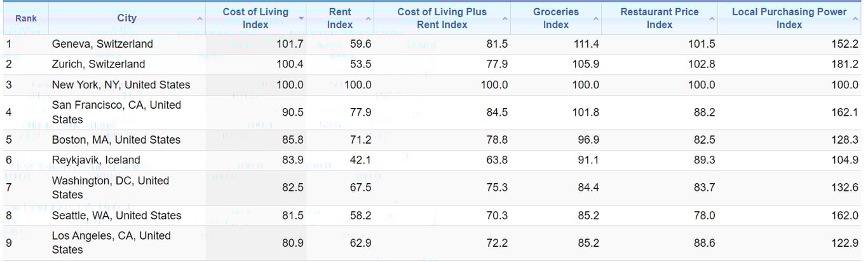868x262 pixels.
Task: Click the Seattle, WA, United States cell
Action: pos(116,216)
